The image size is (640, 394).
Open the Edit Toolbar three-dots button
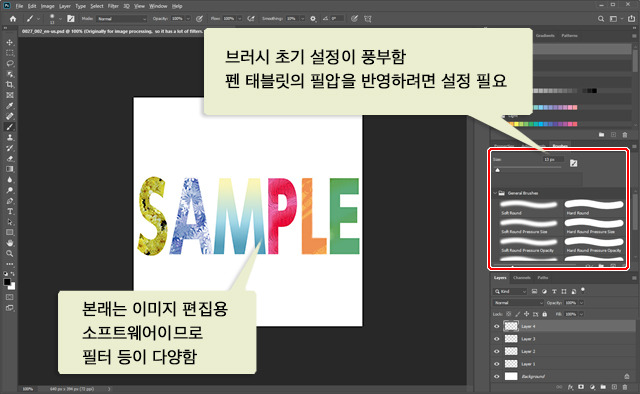click(10, 264)
